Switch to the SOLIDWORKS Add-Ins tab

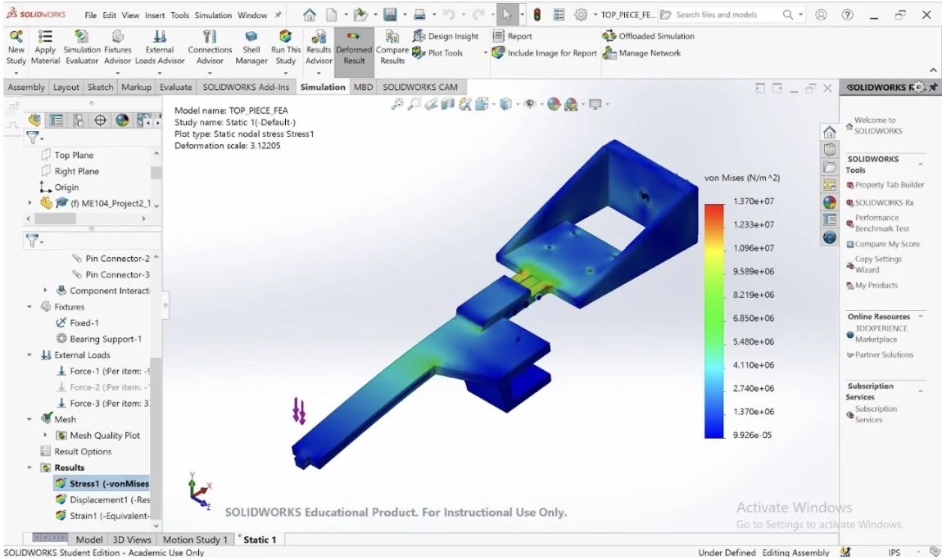point(246,87)
